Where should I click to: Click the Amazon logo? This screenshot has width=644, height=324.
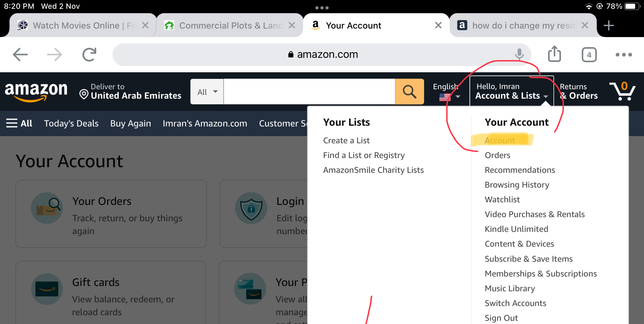pyautogui.click(x=36, y=92)
